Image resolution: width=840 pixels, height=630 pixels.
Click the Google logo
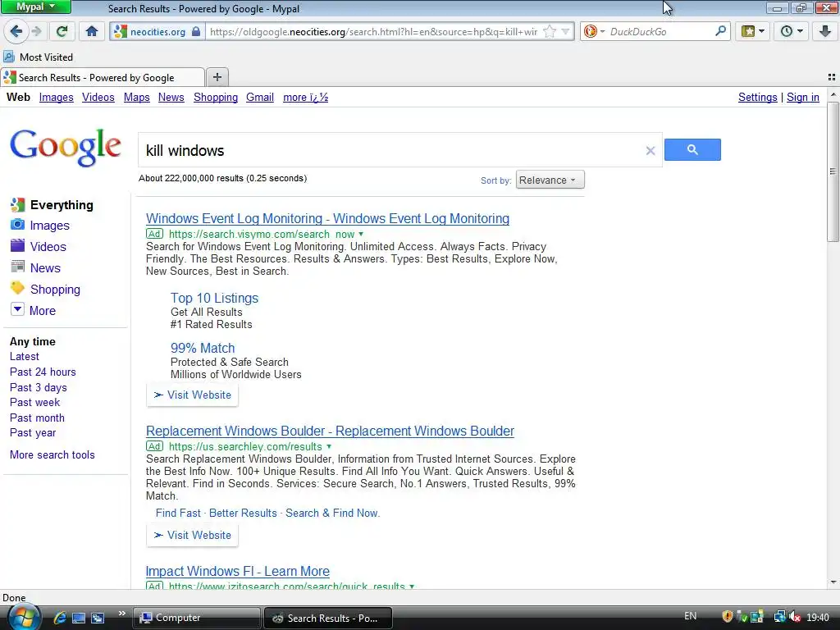coord(66,148)
